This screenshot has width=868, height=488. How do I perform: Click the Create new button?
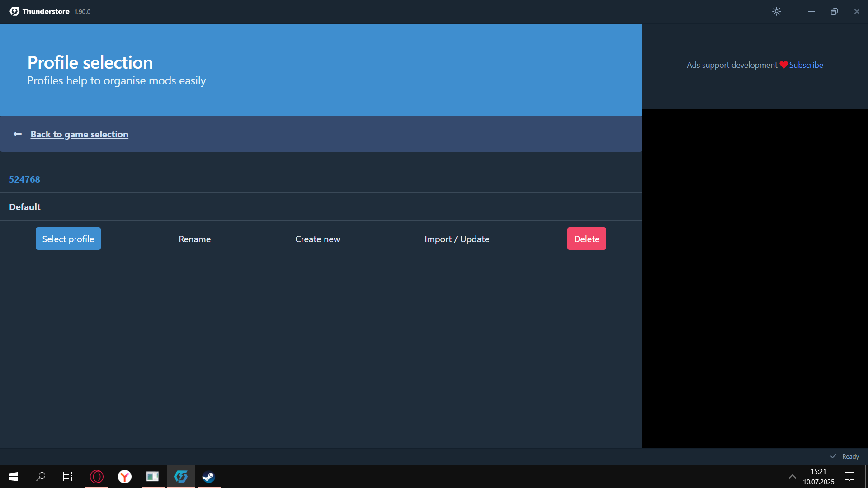pyautogui.click(x=318, y=239)
